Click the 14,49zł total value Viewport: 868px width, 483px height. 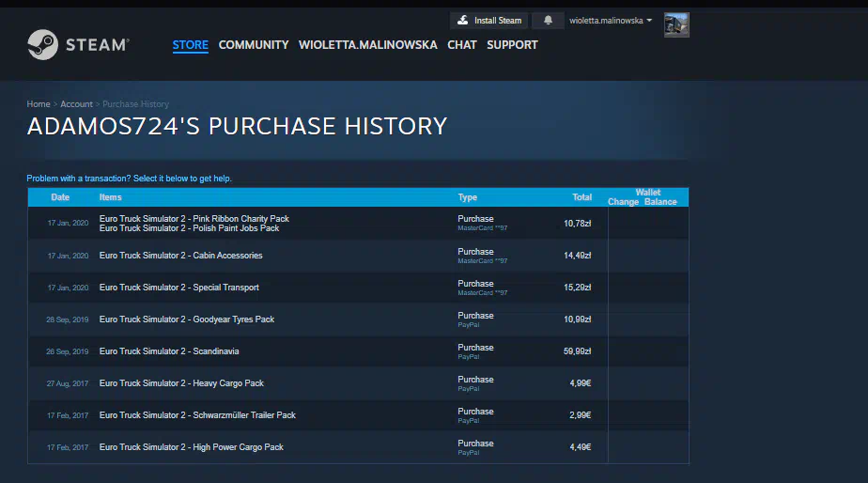pyautogui.click(x=578, y=256)
